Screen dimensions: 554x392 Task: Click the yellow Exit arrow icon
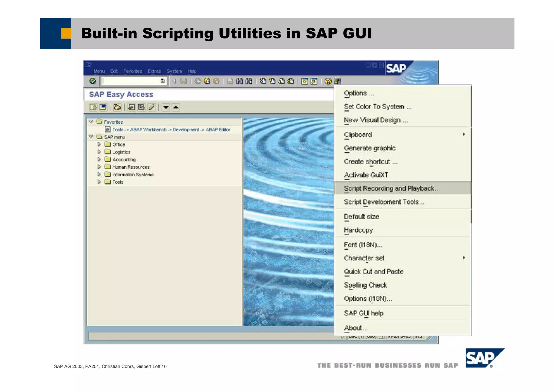tap(207, 81)
